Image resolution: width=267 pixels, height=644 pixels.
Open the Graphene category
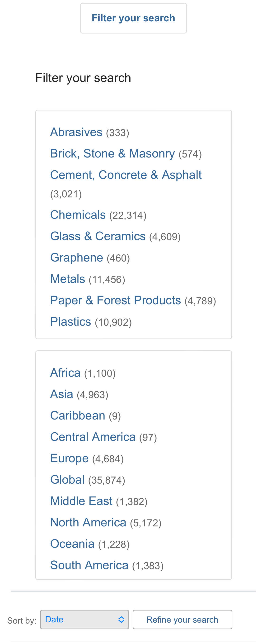click(76, 257)
